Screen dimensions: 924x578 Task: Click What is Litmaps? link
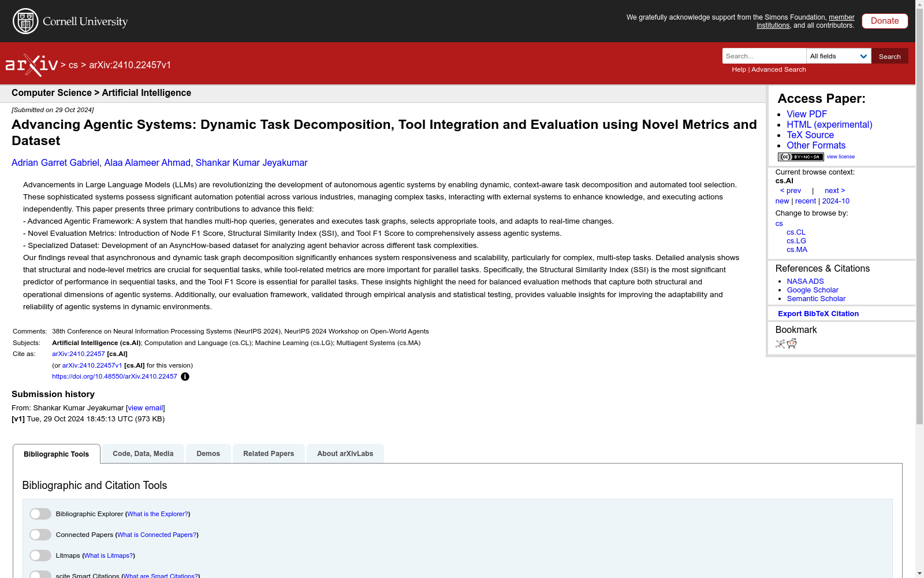click(109, 556)
